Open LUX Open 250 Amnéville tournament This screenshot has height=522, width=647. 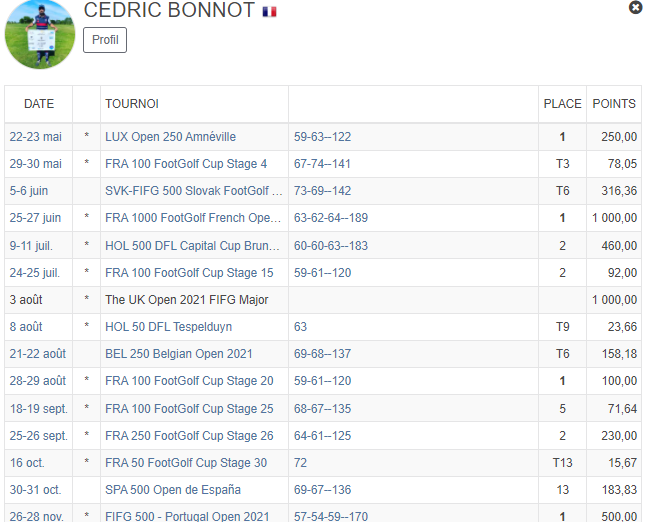click(170, 137)
